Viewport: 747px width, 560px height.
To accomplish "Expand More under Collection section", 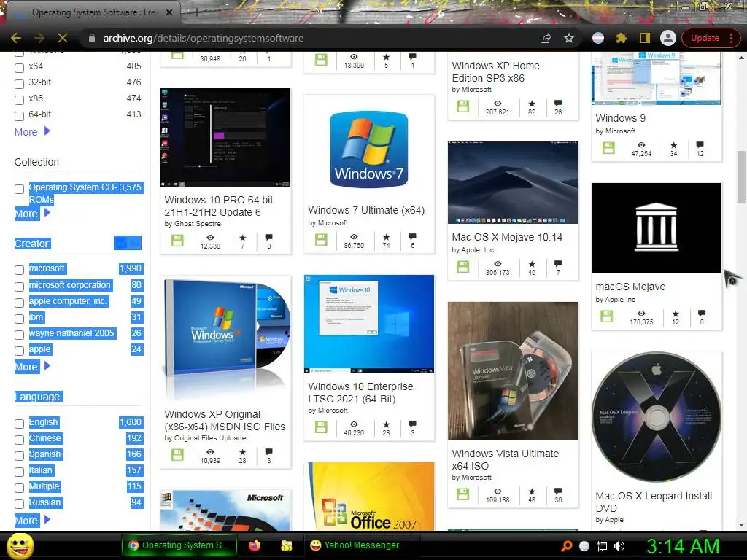I will (x=32, y=214).
